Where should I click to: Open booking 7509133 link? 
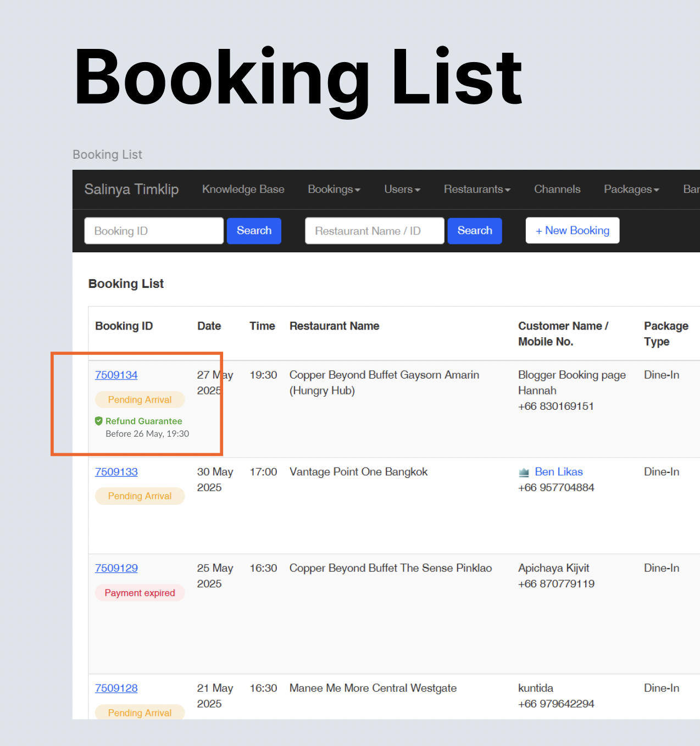(x=116, y=472)
